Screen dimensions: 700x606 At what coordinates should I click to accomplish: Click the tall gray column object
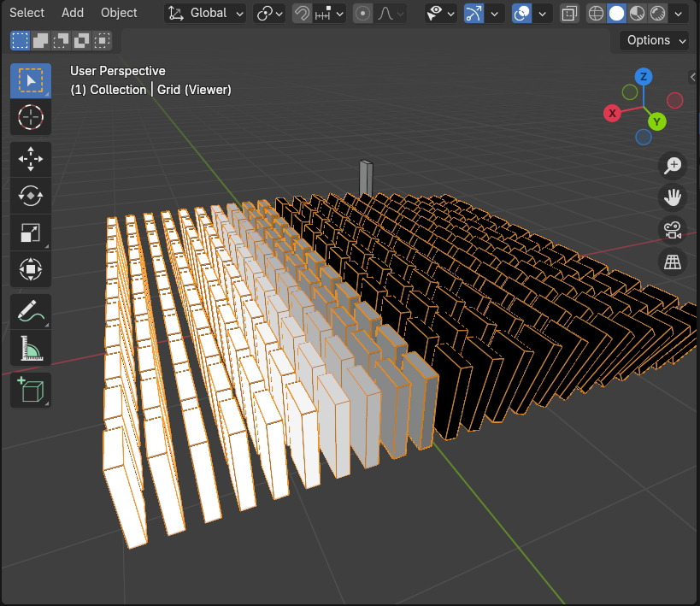click(x=366, y=178)
